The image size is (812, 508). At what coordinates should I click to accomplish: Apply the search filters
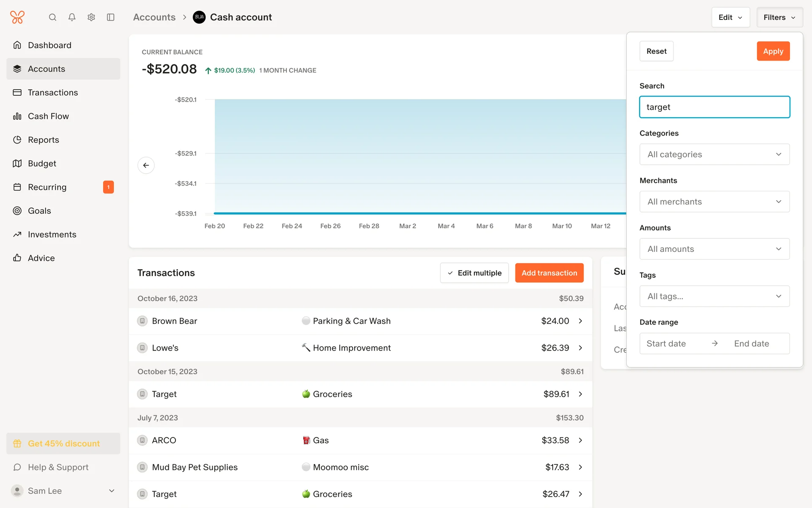point(773,51)
